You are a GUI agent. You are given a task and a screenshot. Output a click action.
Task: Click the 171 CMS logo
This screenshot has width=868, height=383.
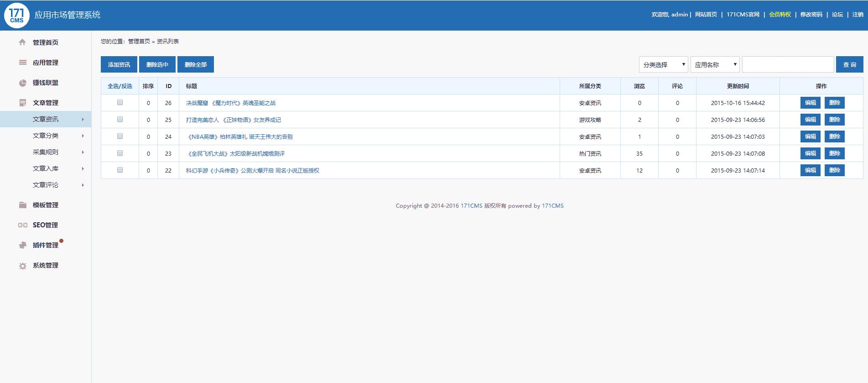click(x=17, y=15)
